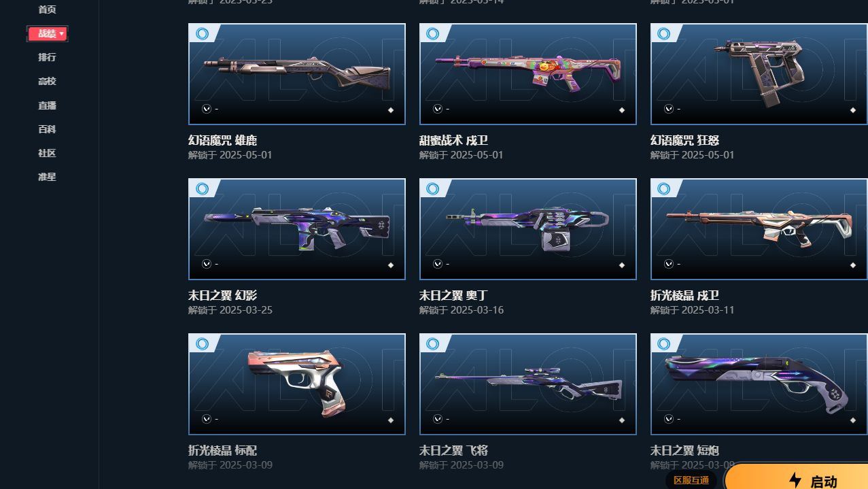Click the blue ring badge on 折光棱晶 戍卫 card
868x489 pixels.
pyautogui.click(x=664, y=188)
